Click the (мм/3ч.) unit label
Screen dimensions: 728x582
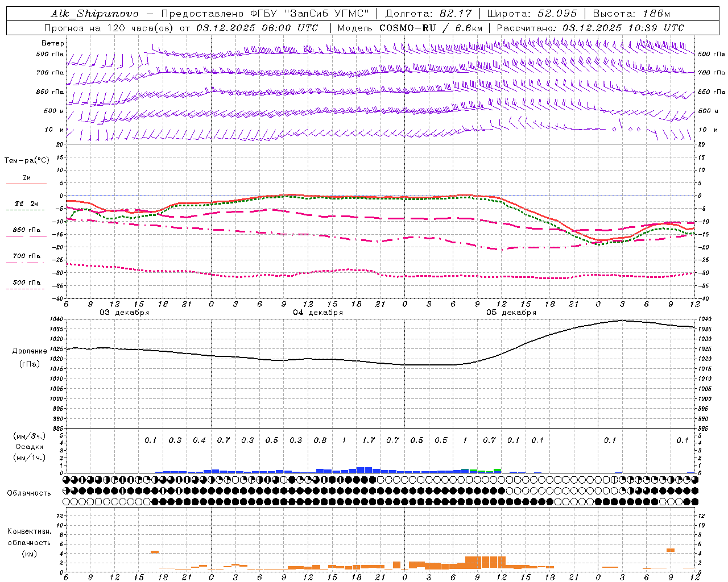point(29,436)
